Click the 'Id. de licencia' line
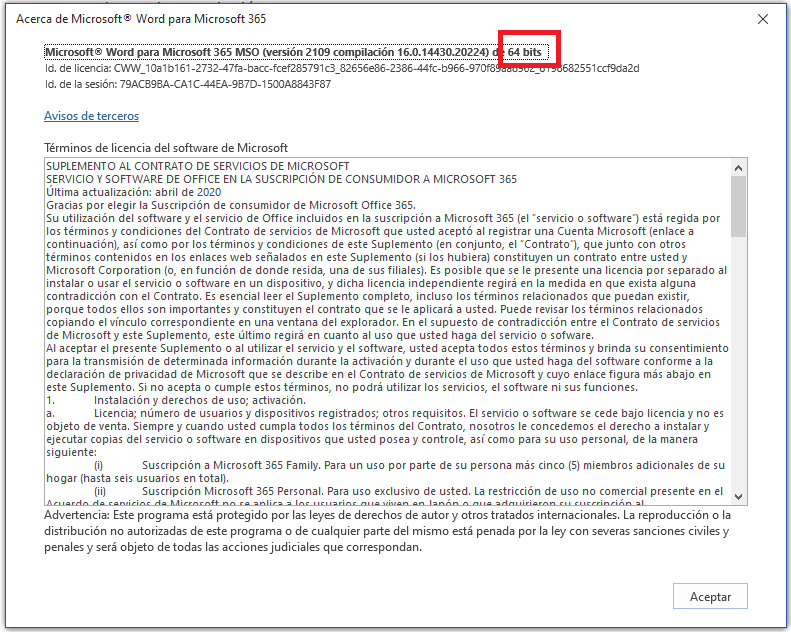The image size is (791, 632). [342, 68]
